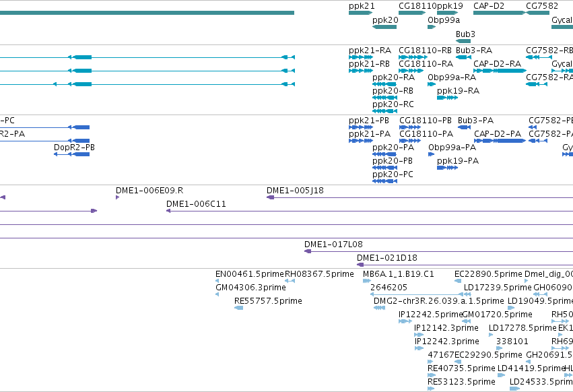
Task: Click the RE53123.5prime EST
Action: click(431, 389)
